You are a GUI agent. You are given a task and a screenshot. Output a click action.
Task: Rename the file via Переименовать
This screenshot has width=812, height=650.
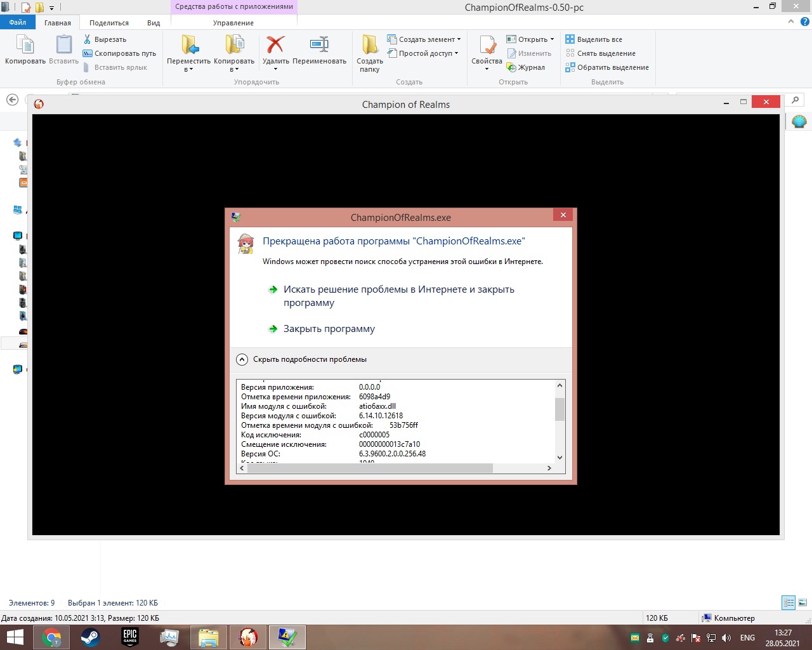tap(319, 50)
